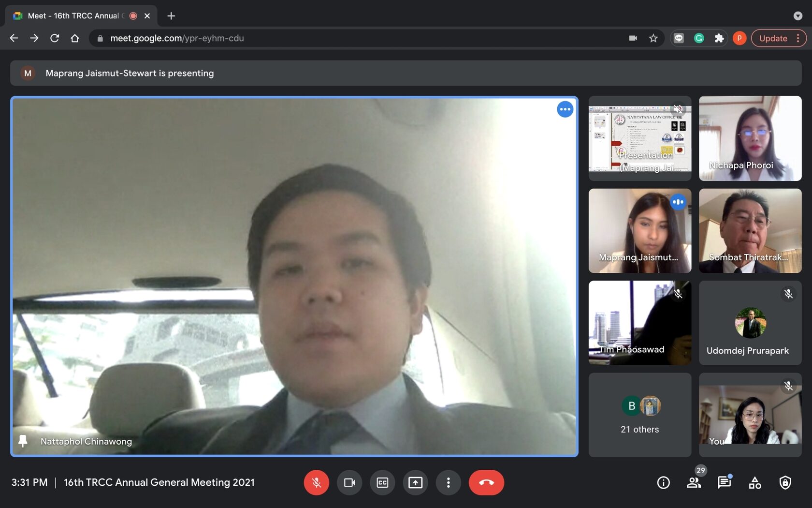Screen dimensions: 812x508
Task: Open the tab search dropdown
Action: [x=797, y=16]
